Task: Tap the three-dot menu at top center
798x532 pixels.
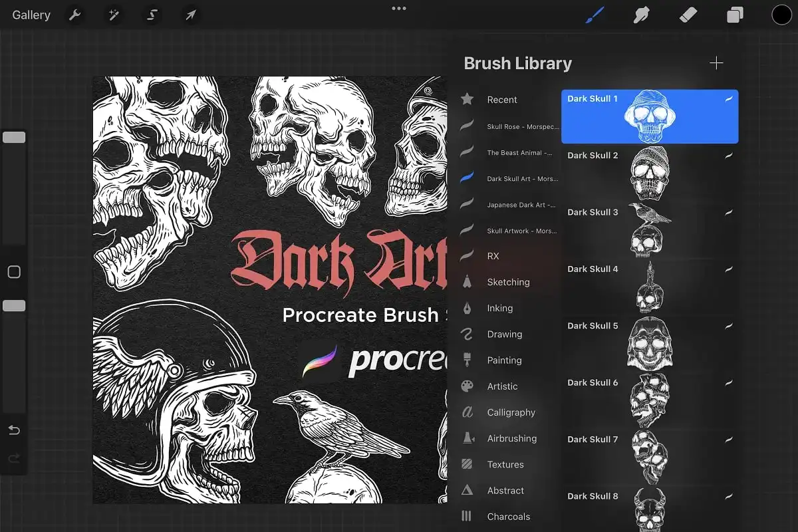Action: 399,9
